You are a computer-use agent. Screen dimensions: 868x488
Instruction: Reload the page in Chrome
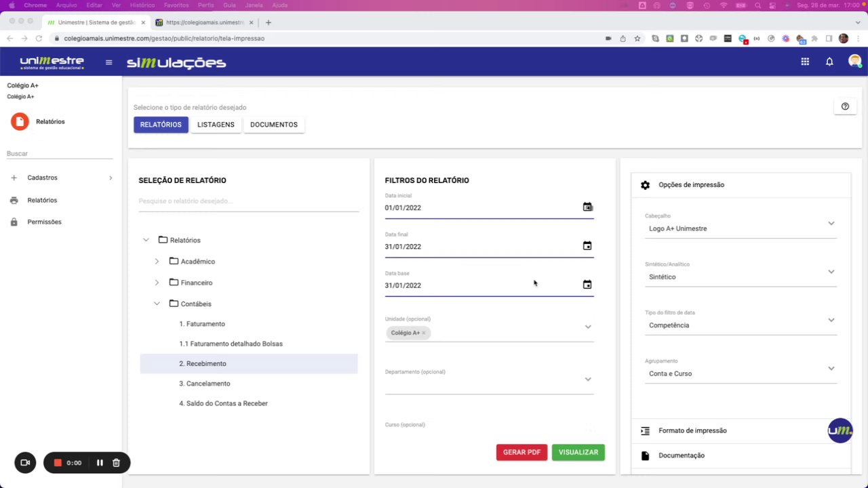click(x=39, y=39)
